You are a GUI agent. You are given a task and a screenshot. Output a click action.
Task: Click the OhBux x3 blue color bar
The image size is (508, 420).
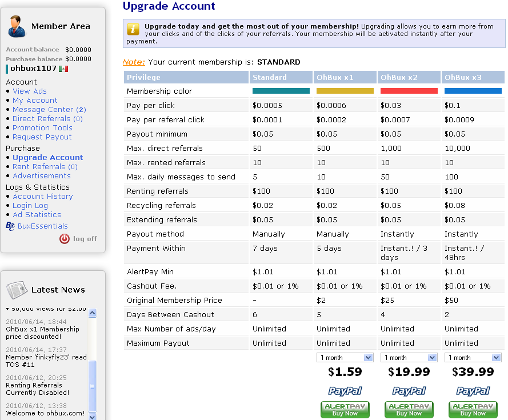click(473, 91)
